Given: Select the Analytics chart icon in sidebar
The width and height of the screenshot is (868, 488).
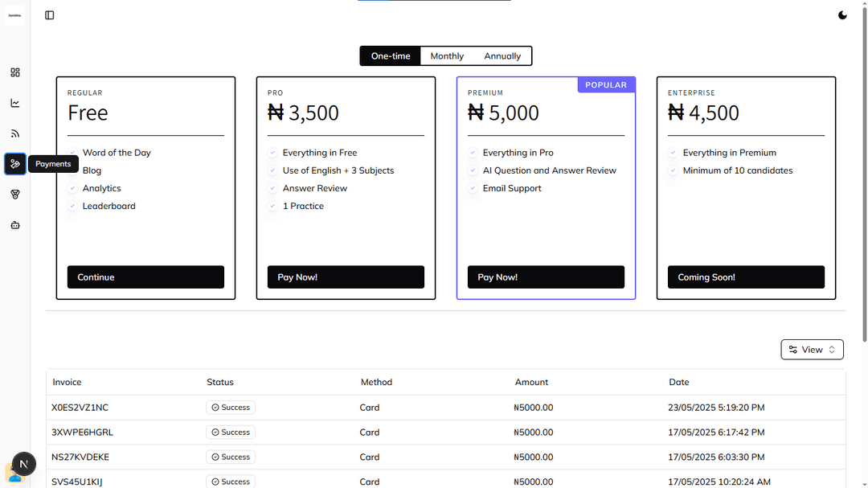Looking at the screenshot, I should 14,102.
